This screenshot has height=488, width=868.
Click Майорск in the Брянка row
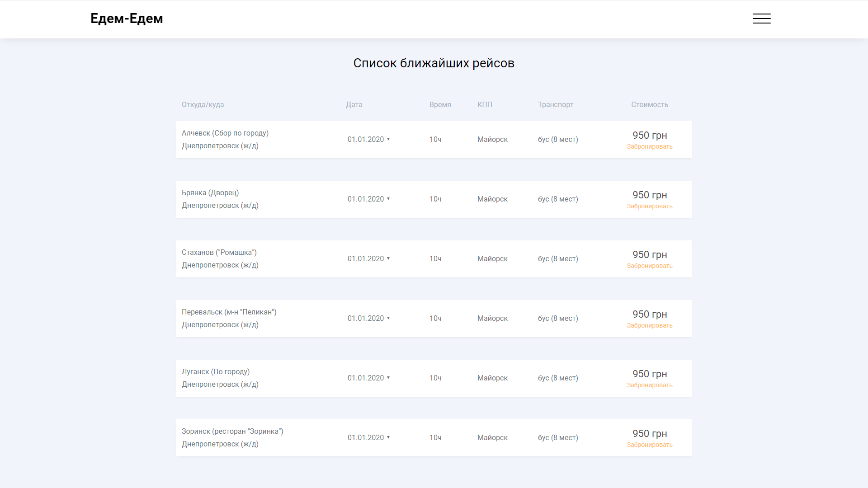pyautogui.click(x=492, y=199)
